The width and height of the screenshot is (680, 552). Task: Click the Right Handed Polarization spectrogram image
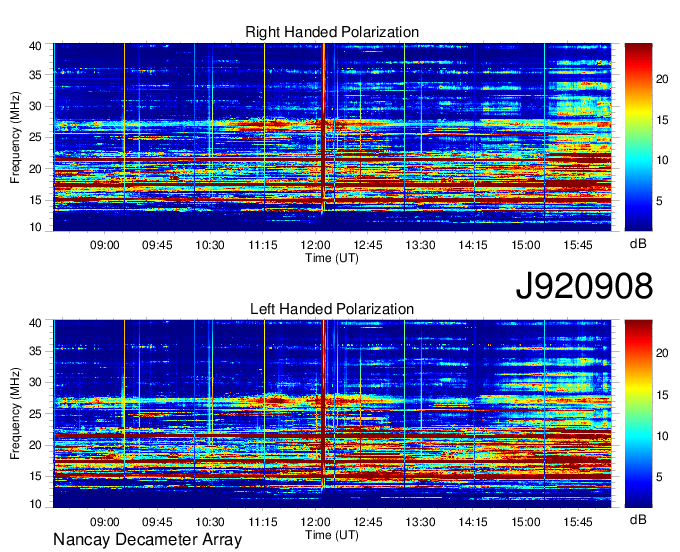click(332, 137)
